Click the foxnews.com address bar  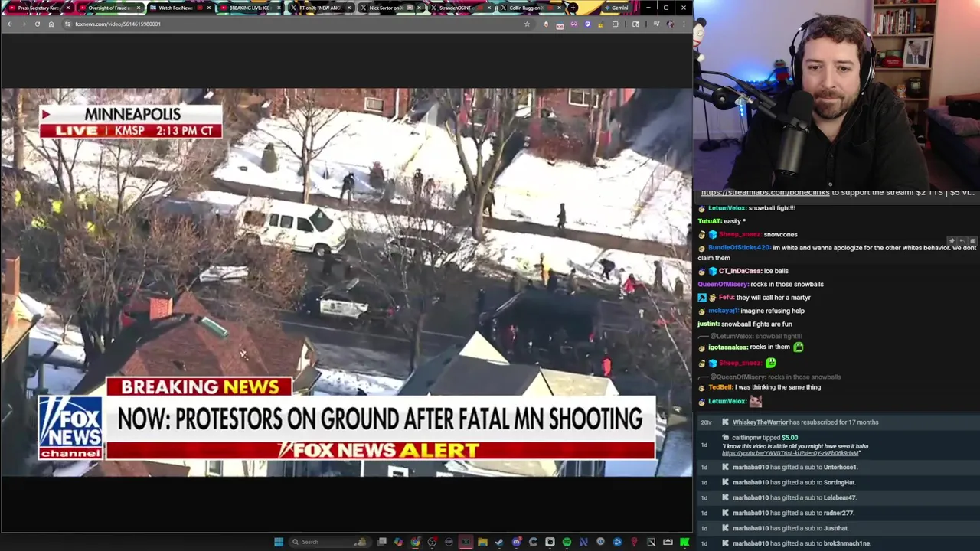point(299,24)
